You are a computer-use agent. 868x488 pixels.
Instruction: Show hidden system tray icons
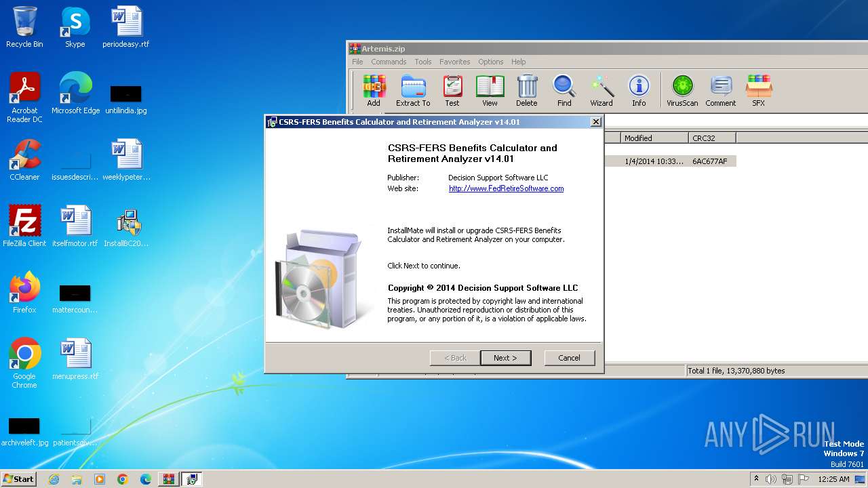point(757,479)
